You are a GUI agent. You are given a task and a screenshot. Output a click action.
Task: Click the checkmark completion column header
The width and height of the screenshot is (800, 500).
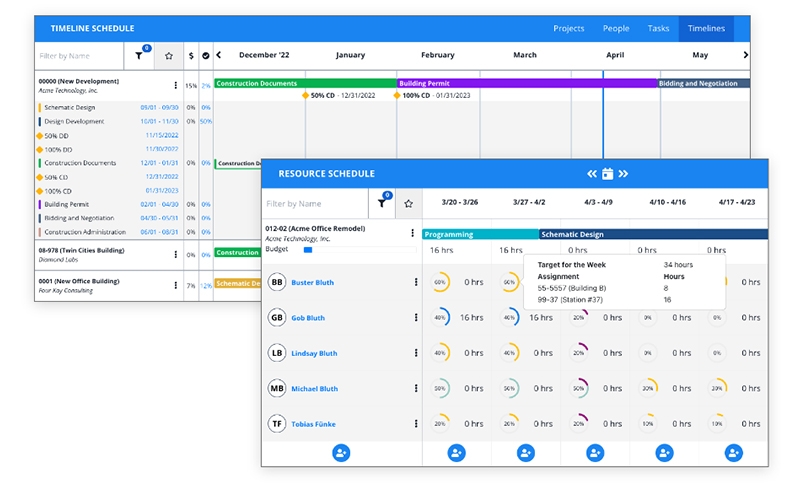205,56
